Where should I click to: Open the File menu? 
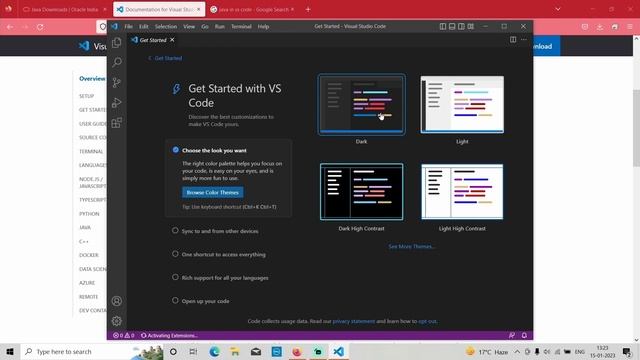129,26
